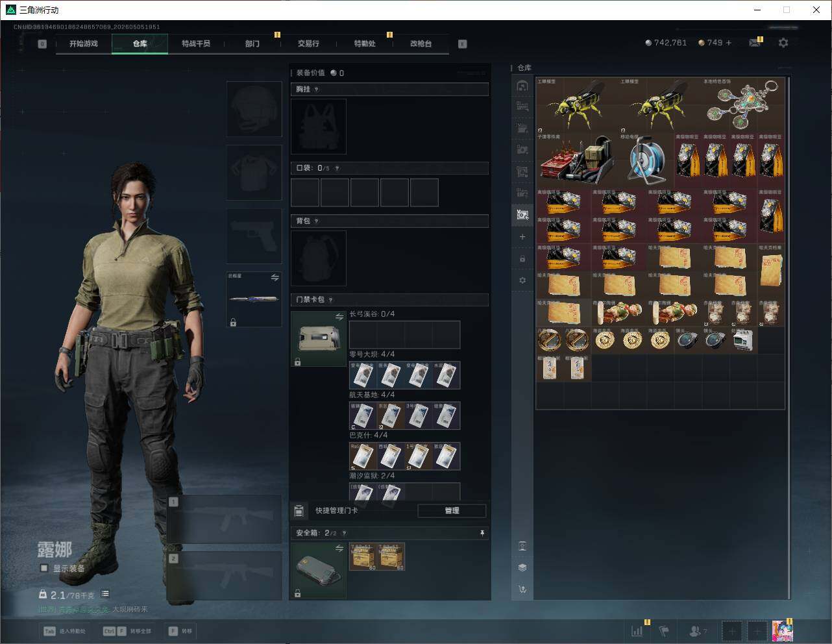Open the friends list icon
This screenshot has width=832, height=644.
(698, 630)
